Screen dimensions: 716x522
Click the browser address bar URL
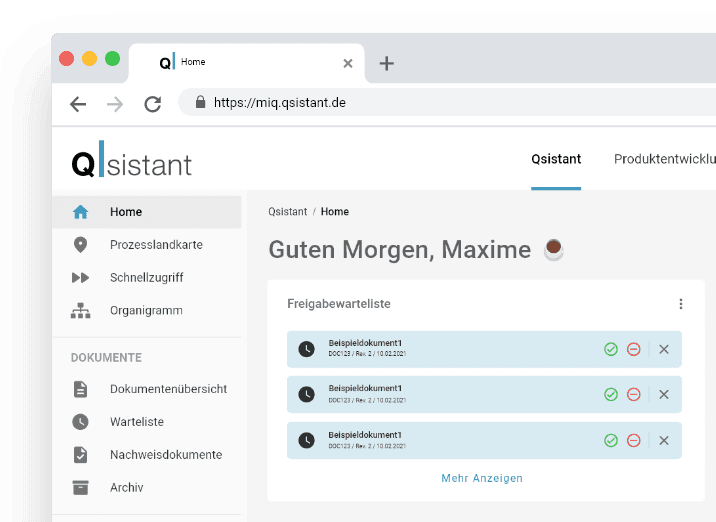click(280, 102)
